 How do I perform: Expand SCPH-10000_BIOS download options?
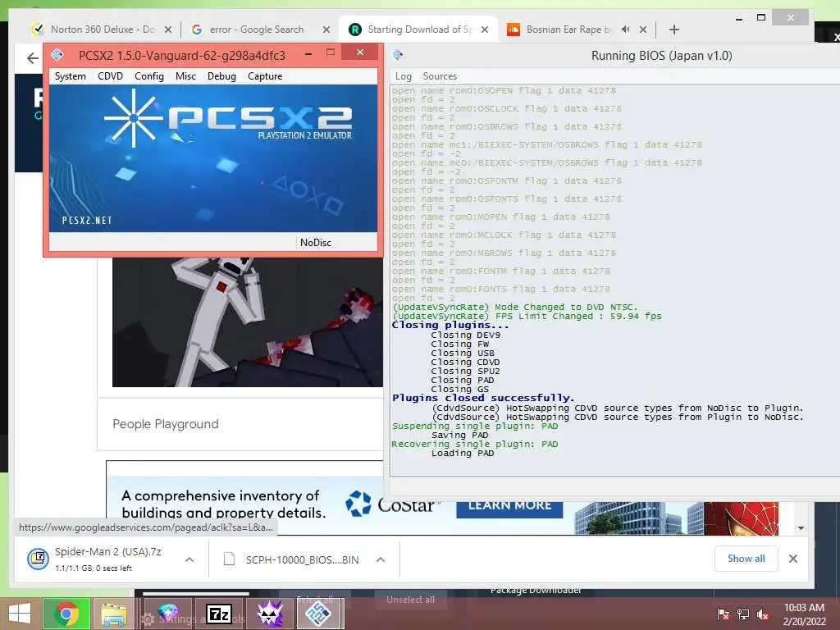coord(381,559)
